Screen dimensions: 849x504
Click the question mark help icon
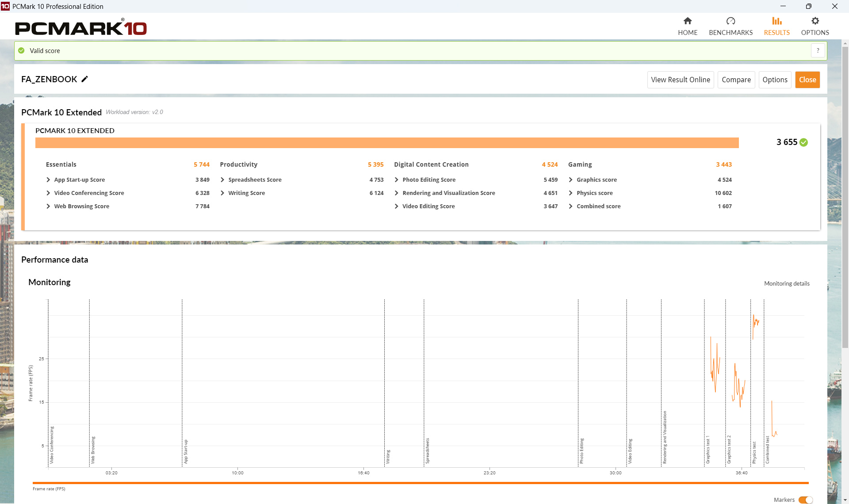click(x=818, y=51)
